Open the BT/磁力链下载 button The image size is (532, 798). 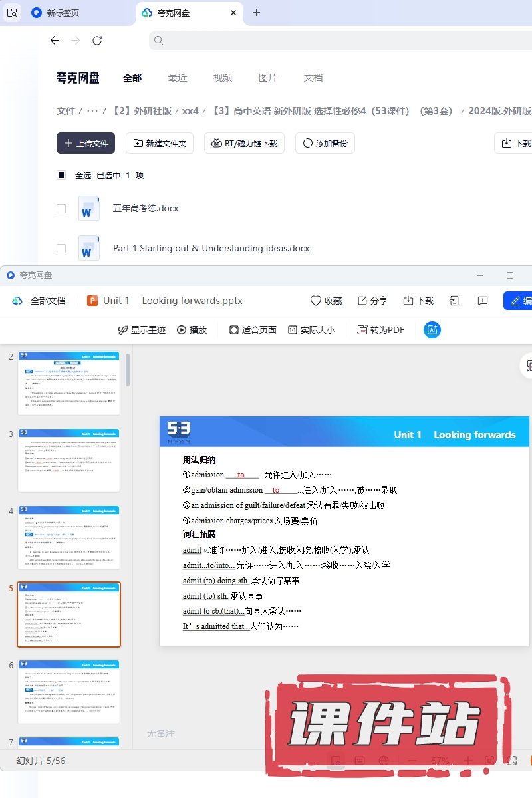245,143
